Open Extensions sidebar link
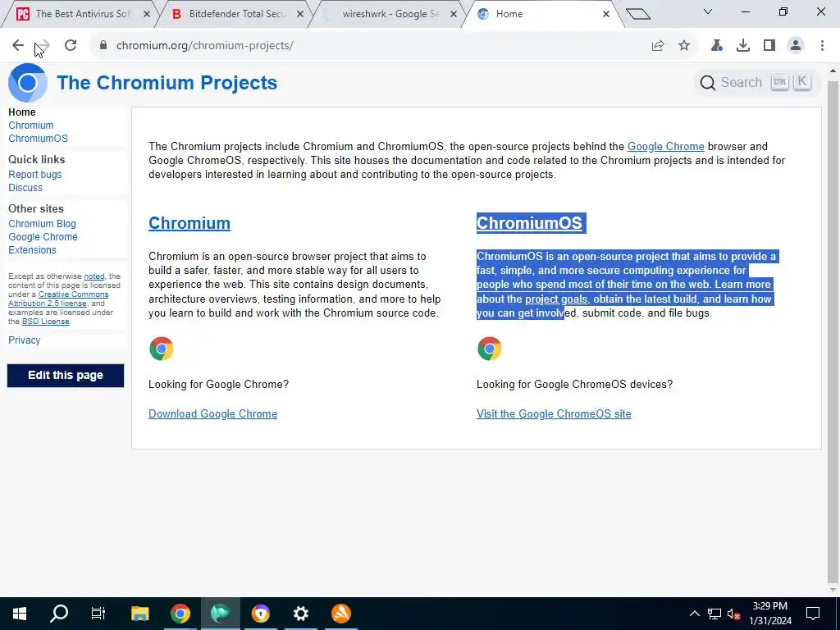840x630 pixels. (32, 249)
